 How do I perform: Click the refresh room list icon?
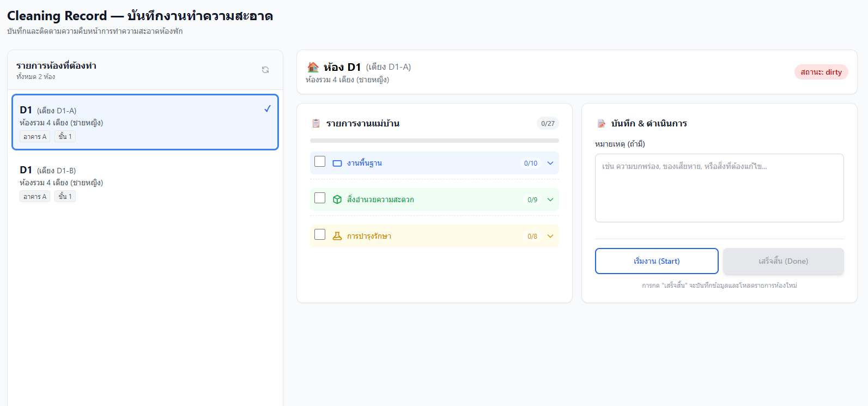coord(265,70)
